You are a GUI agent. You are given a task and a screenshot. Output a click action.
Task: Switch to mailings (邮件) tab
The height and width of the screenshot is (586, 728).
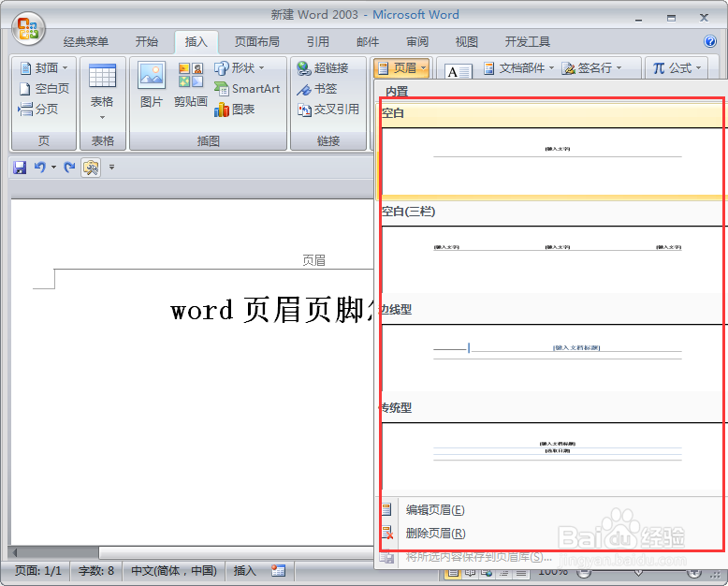pyautogui.click(x=368, y=42)
